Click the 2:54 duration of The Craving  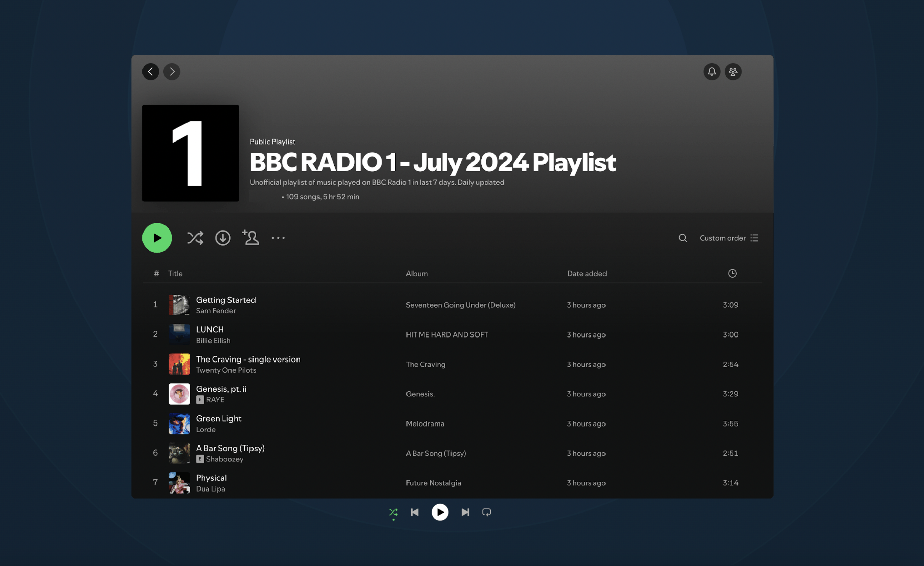pyautogui.click(x=730, y=364)
